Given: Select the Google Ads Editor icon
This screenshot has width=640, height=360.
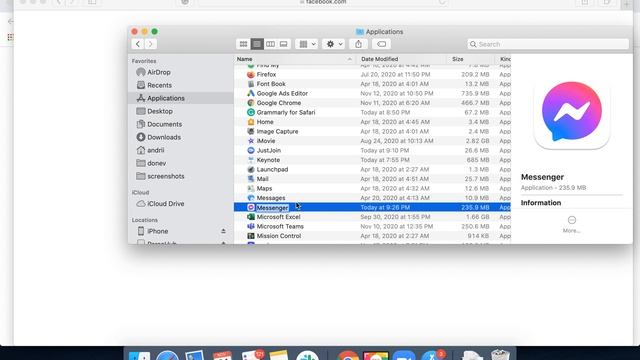Looking at the screenshot, I should [251, 93].
